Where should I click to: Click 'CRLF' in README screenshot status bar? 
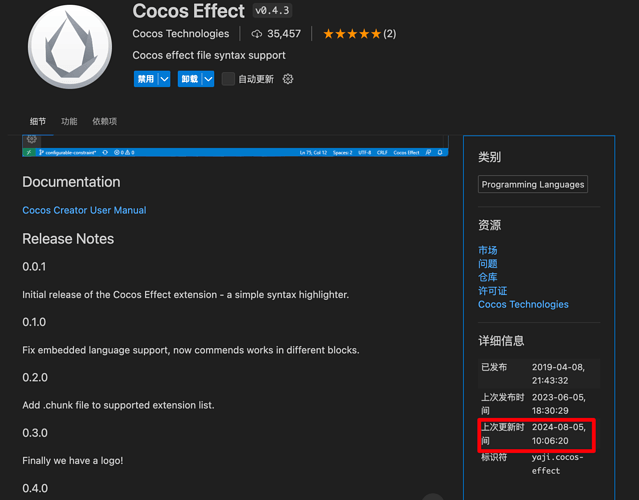[x=382, y=153]
